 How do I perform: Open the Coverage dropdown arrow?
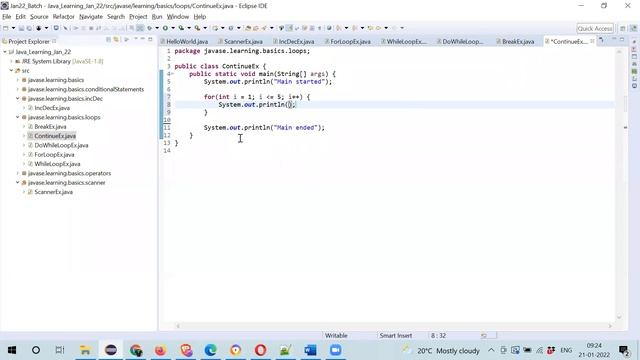(189, 28)
